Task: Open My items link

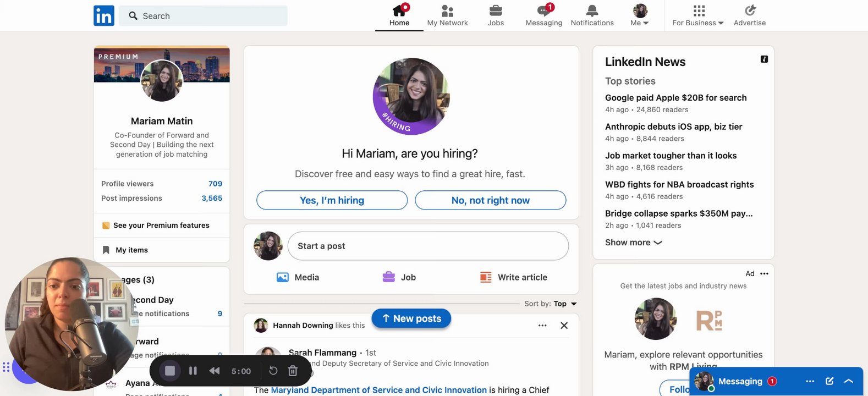Action: 131,250
